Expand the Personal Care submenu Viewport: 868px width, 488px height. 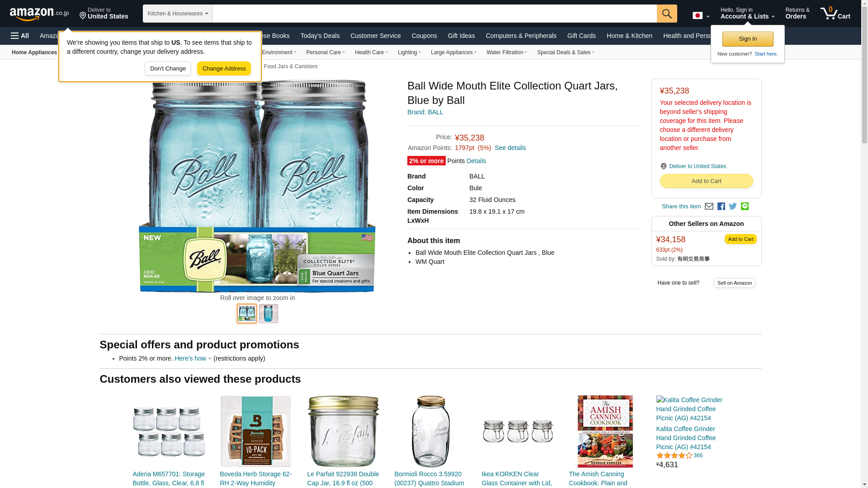(325, 52)
